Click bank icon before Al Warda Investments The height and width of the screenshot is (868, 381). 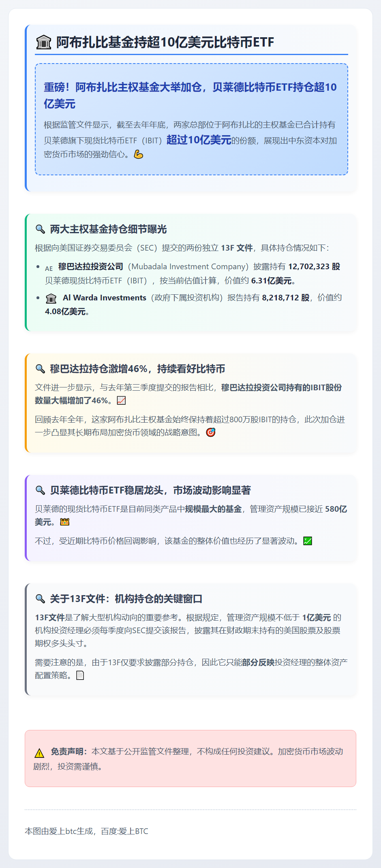tap(51, 298)
